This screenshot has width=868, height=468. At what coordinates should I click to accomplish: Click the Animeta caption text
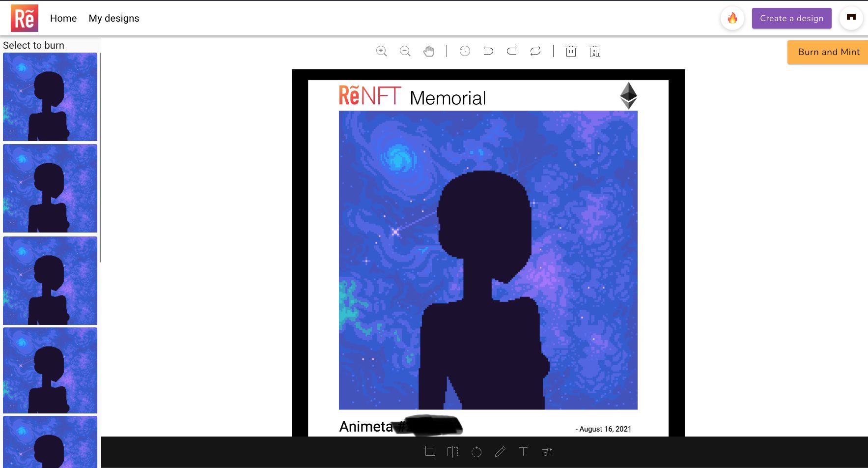[x=366, y=426]
